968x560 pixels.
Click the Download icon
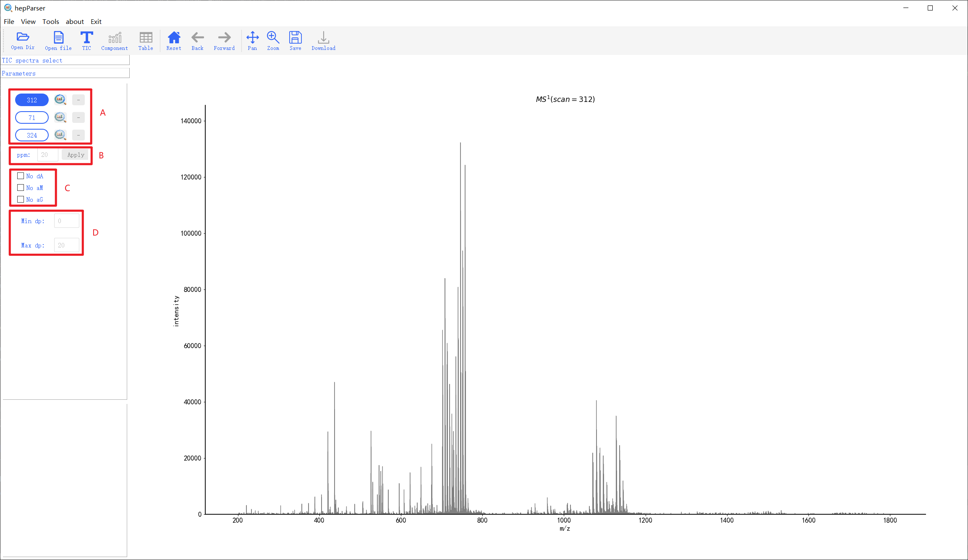click(x=323, y=41)
